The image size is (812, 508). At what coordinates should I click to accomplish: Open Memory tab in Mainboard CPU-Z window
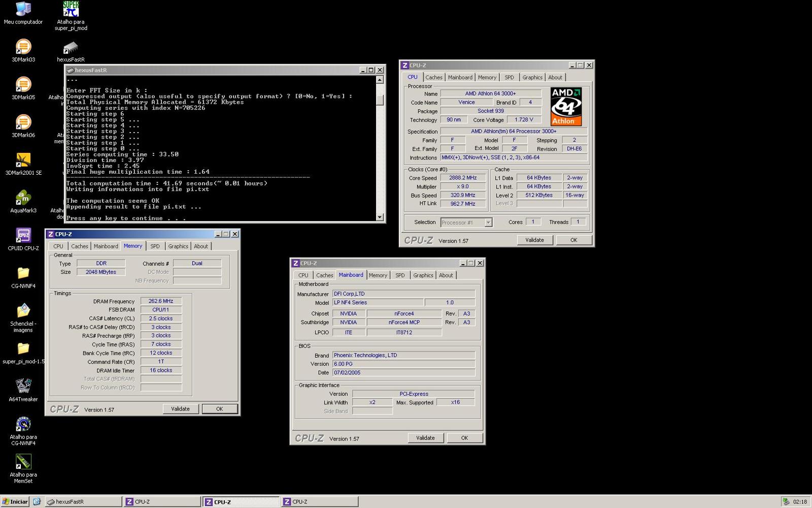(378, 275)
